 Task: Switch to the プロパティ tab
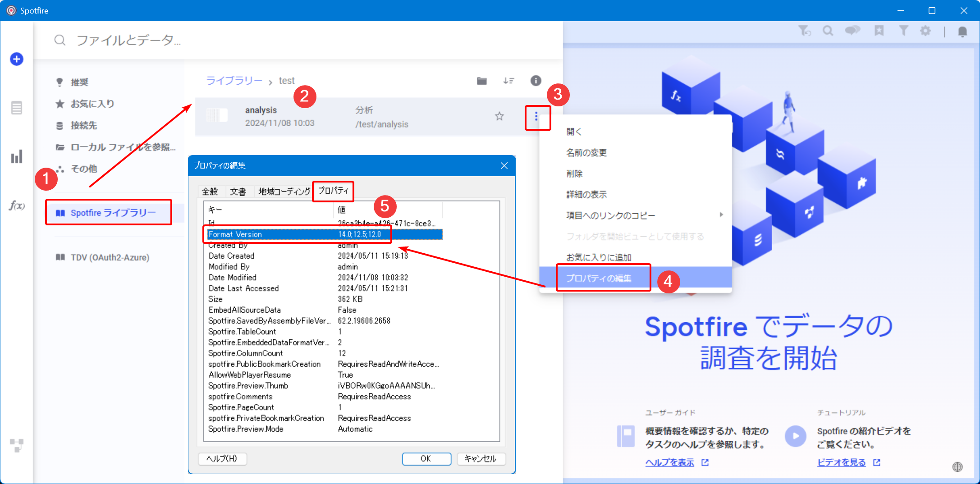(x=333, y=191)
